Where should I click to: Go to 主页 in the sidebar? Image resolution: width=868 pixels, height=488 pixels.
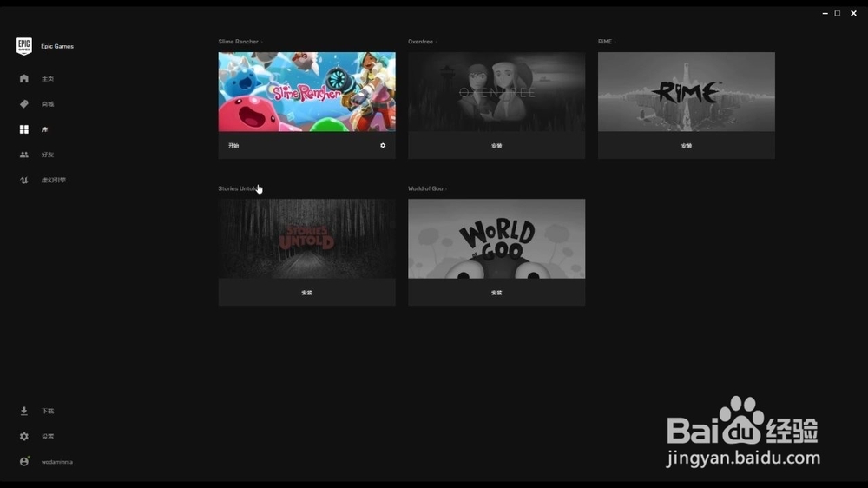coord(48,79)
